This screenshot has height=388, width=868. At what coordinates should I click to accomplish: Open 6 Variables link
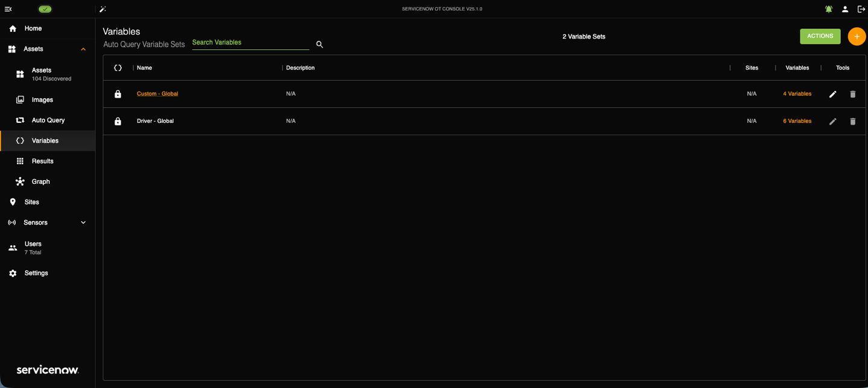click(797, 121)
